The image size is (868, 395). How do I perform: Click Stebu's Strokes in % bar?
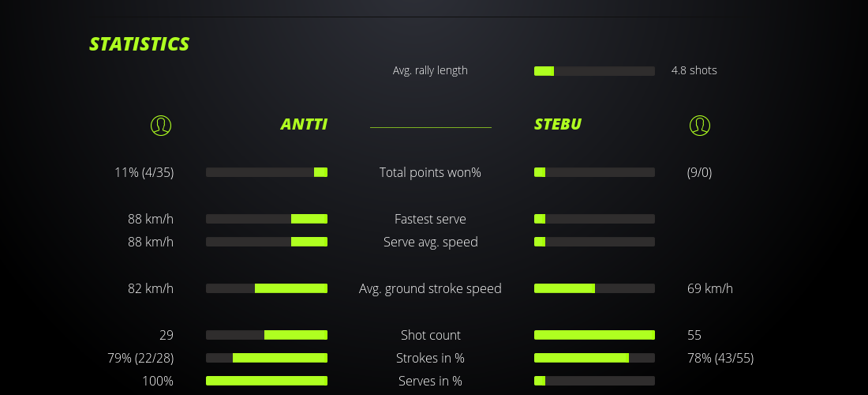(594, 358)
